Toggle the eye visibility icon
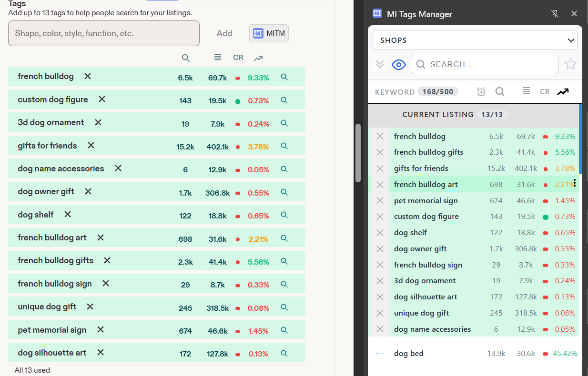This screenshot has width=588, height=376. pos(399,64)
